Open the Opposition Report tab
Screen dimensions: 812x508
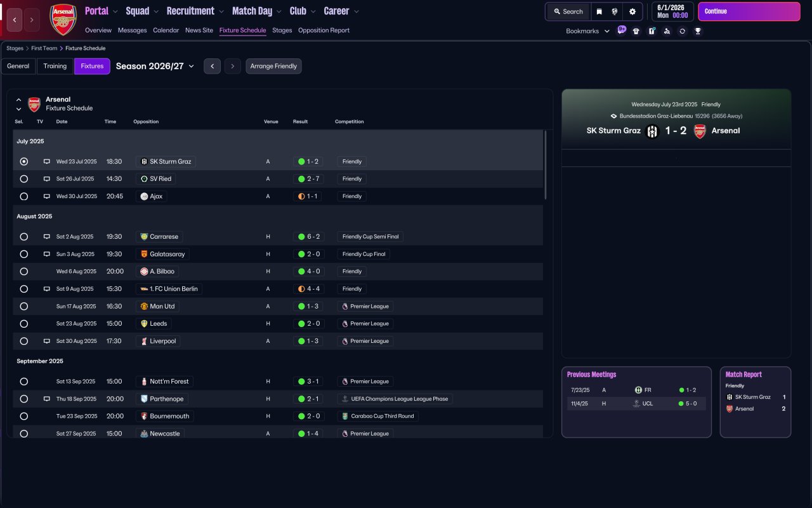pos(324,30)
